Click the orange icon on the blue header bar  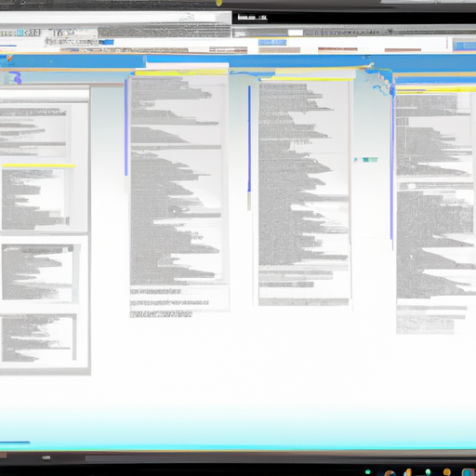coord(10,58)
